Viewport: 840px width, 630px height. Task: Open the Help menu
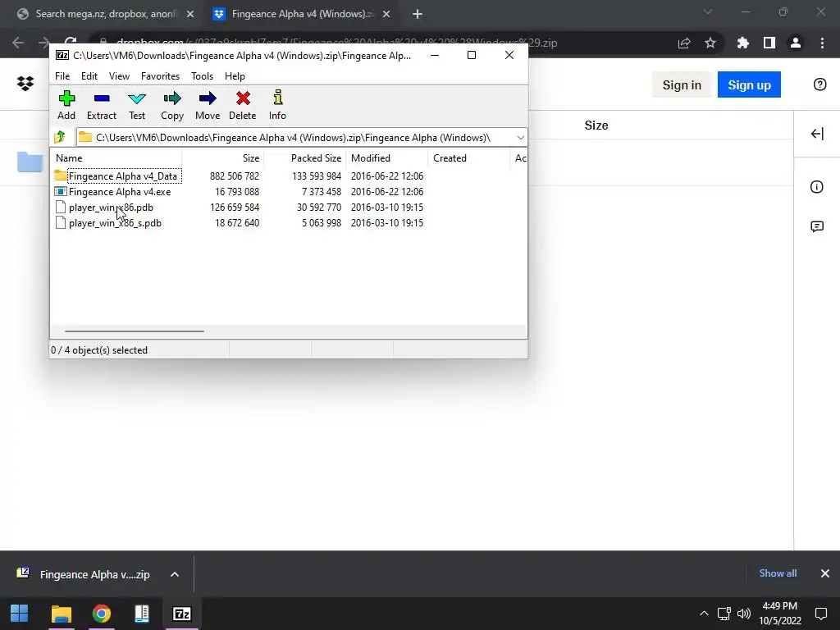click(235, 76)
